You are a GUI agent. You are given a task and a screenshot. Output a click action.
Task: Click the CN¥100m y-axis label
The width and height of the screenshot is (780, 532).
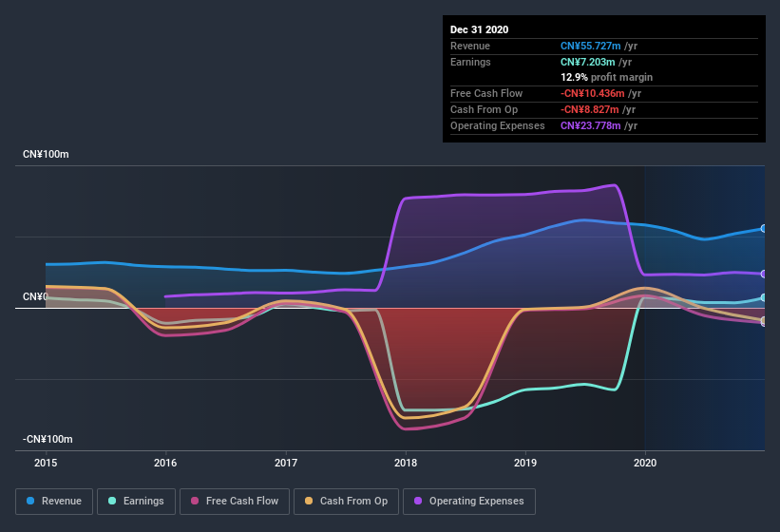46,154
